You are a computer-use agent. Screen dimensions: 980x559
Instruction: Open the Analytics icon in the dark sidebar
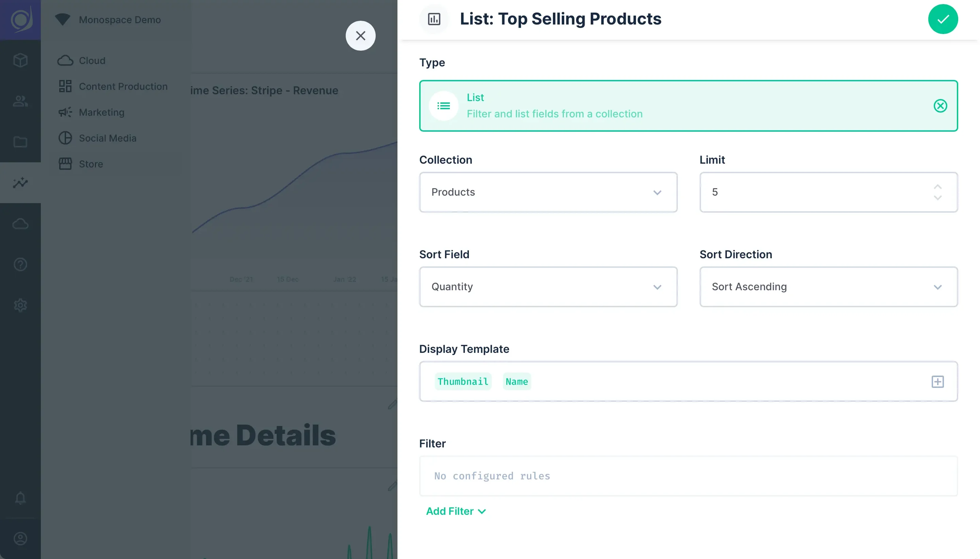pyautogui.click(x=20, y=183)
